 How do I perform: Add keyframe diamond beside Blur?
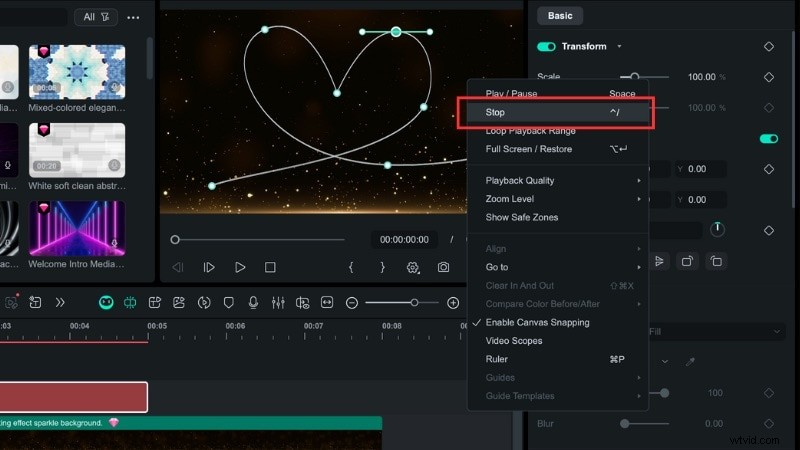[x=769, y=423]
